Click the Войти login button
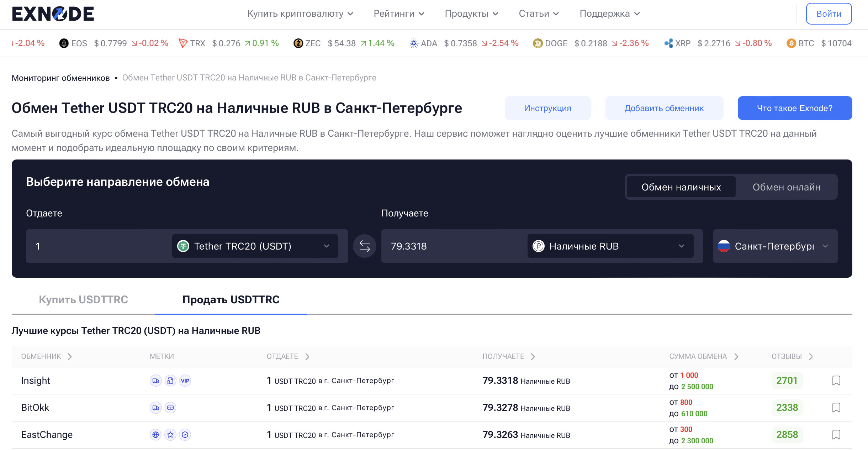 [x=829, y=14]
